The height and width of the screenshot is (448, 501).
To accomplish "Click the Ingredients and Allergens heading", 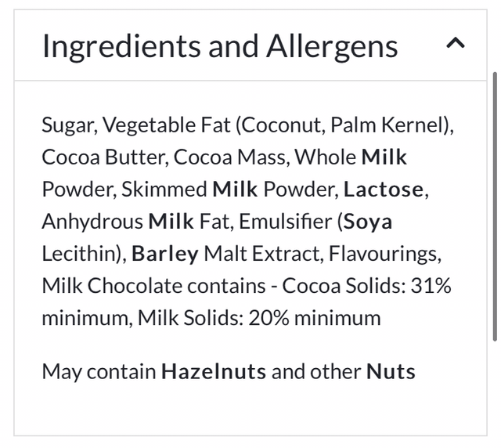I will (220, 46).
